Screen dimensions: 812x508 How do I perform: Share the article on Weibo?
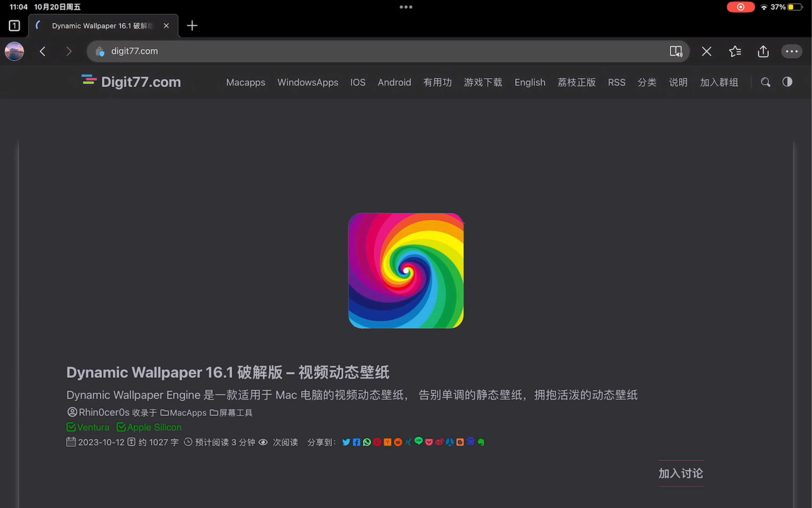[x=439, y=442]
